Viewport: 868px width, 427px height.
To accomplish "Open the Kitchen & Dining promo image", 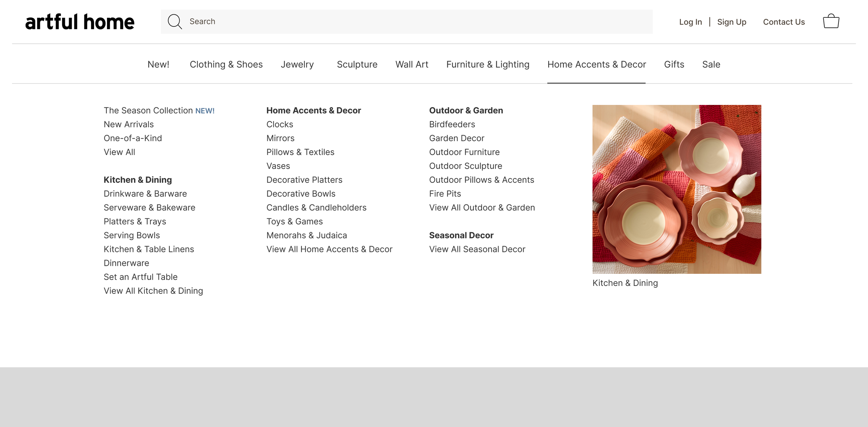I will click(x=676, y=189).
